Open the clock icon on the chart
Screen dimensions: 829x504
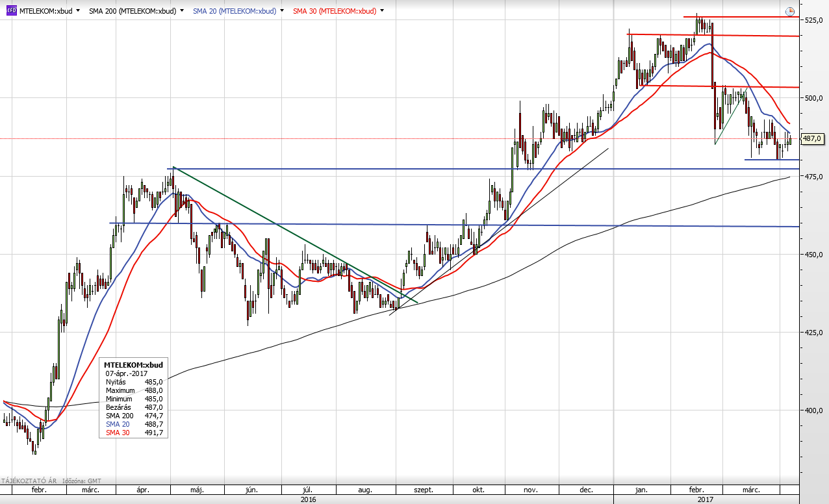point(789,11)
